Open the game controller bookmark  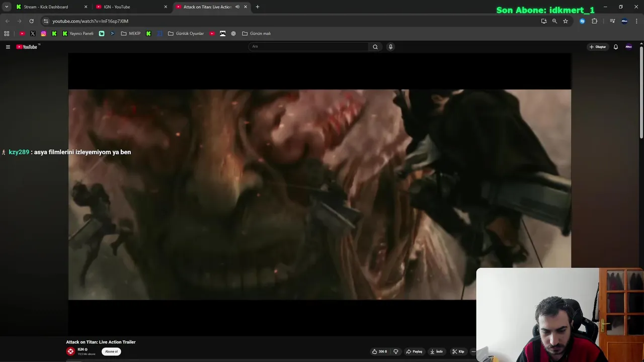(x=223, y=34)
